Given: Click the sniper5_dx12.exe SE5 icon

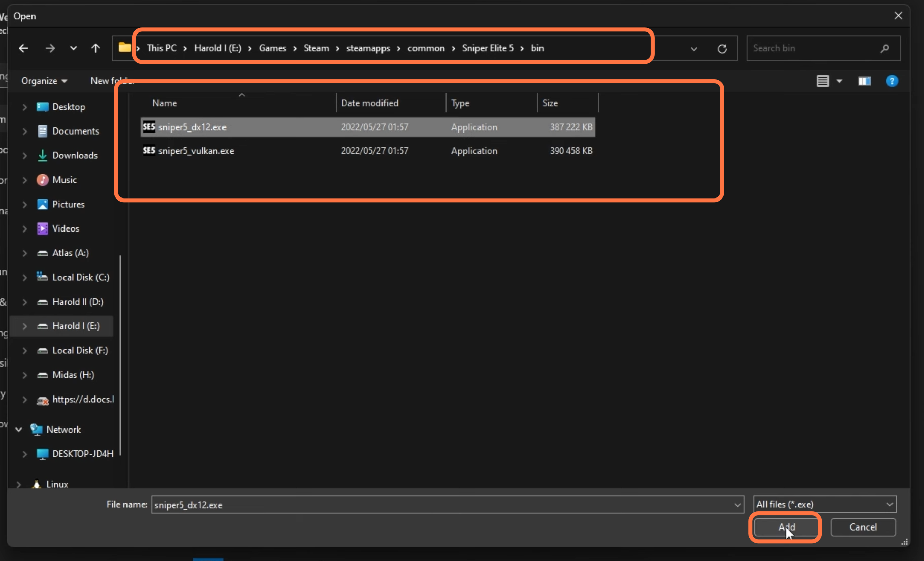Looking at the screenshot, I should coord(149,127).
